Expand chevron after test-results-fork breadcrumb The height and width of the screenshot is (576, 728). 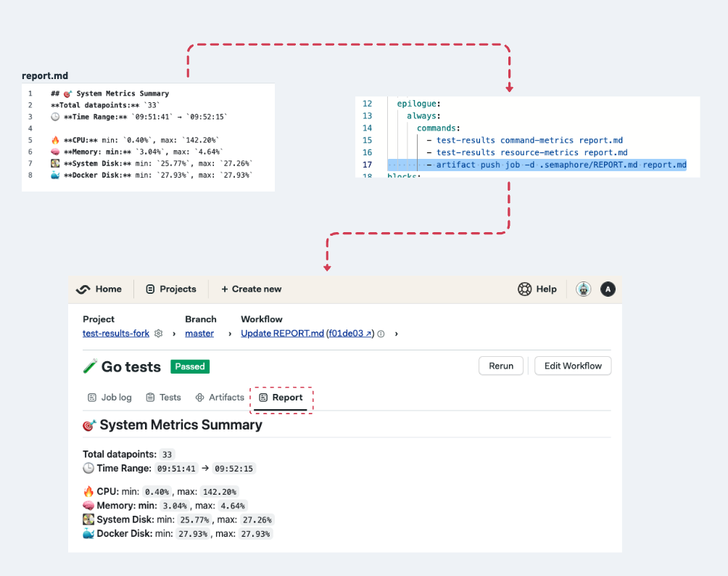pos(174,334)
